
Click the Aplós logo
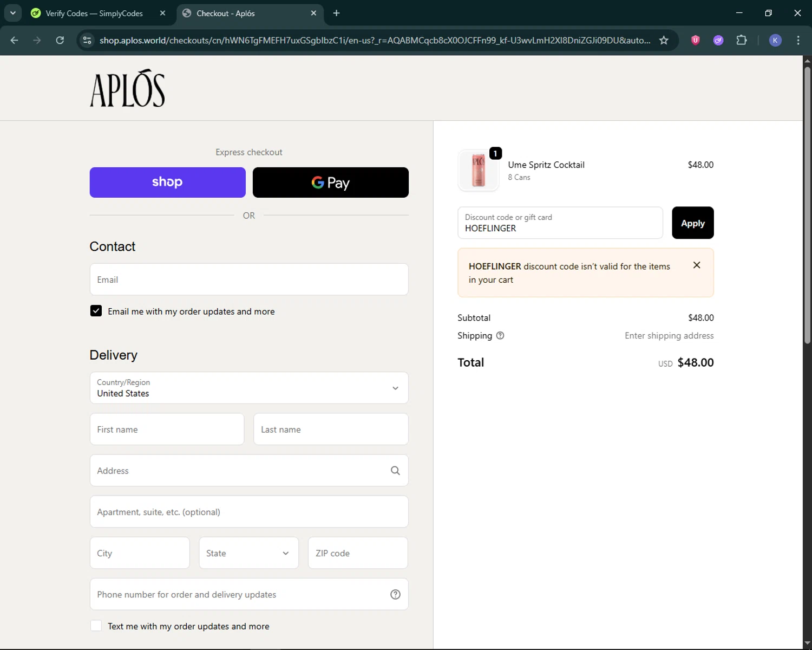[127, 88]
